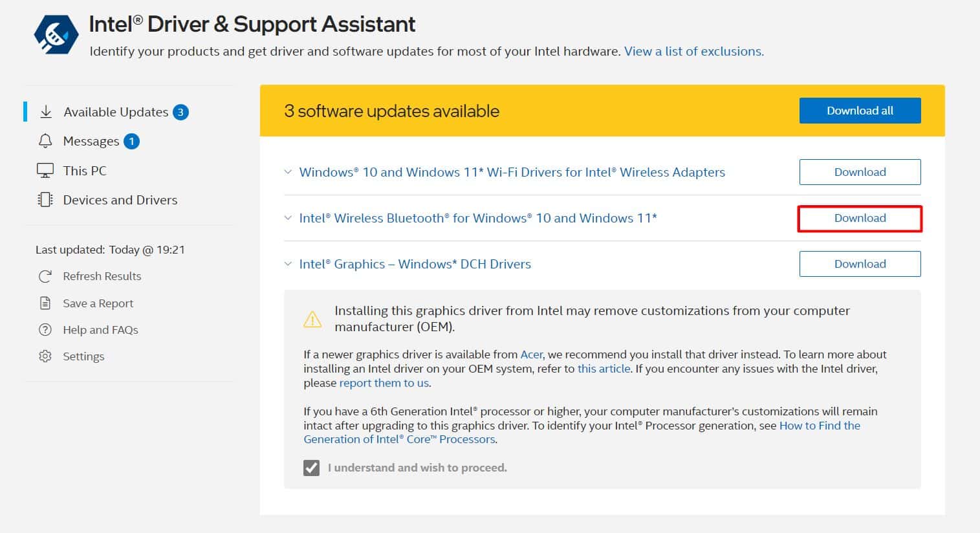The image size is (980, 533).
Task: Click the Devices and Drivers chip icon
Action: 45,200
